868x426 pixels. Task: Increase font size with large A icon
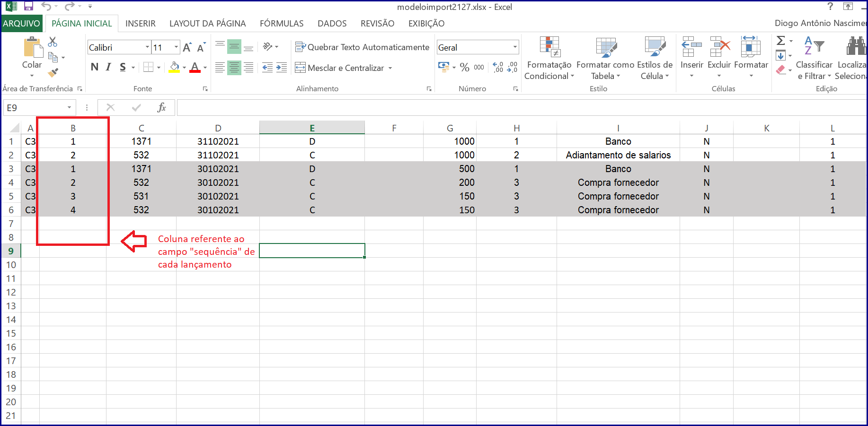(x=187, y=47)
